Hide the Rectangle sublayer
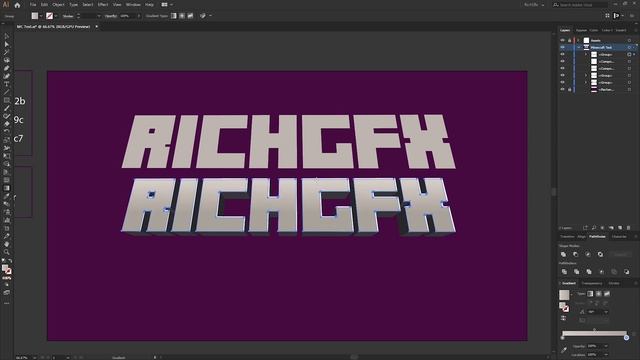Viewport: 640px width, 360px height. (x=562, y=89)
